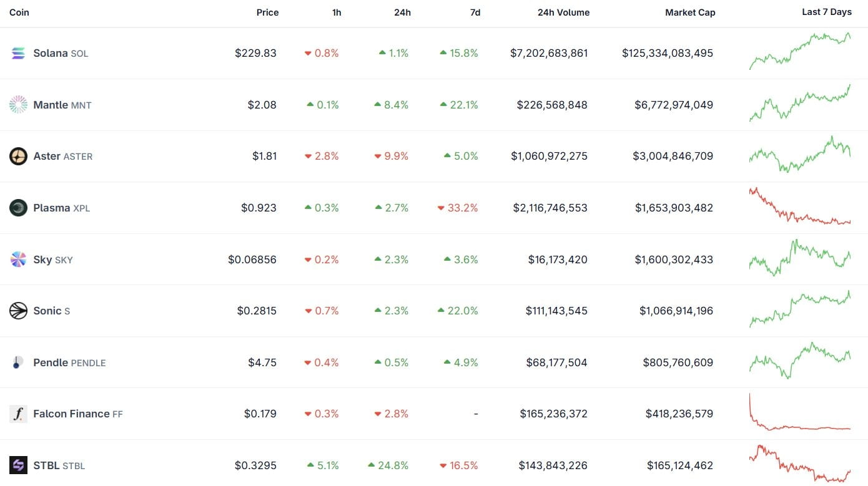Image resolution: width=868 pixels, height=486 pixels.
Task: Open the Aster coin icon
Action: [18, 156]
